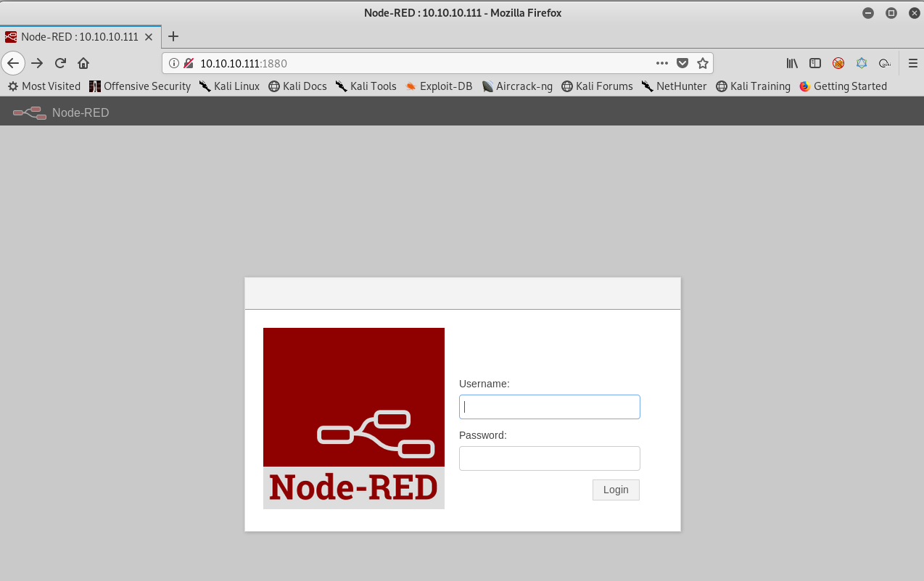Toggle the sidebar view icon
This screenshot has width=924, height=581.
tap(815, 63)
